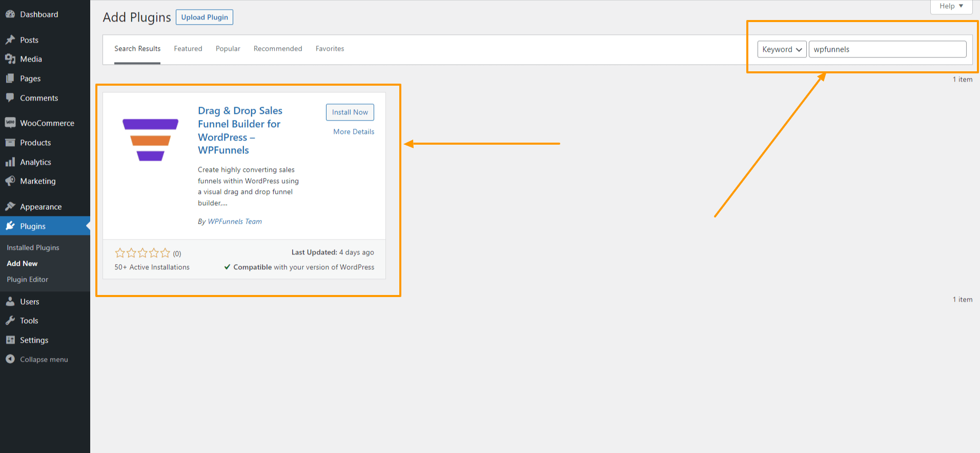The image size is (980, 453).
Task: Expand the Help panel dropdown
Action: 951,6
